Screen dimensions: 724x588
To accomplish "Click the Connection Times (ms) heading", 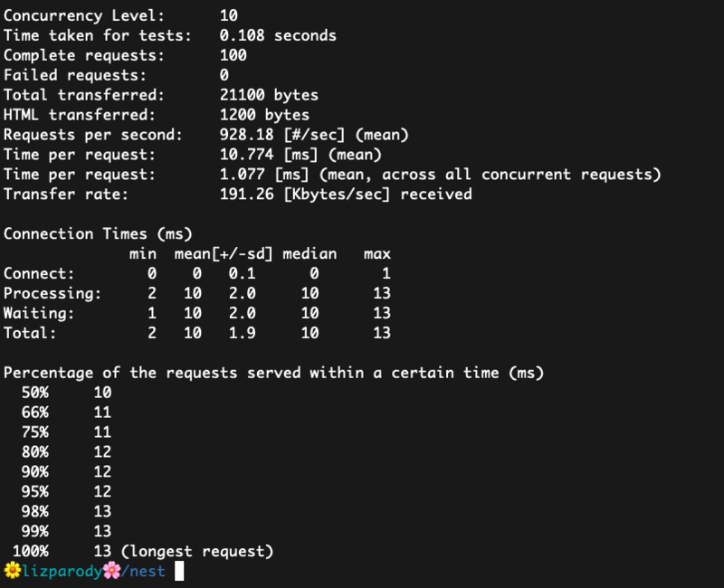I will [98, 234].
